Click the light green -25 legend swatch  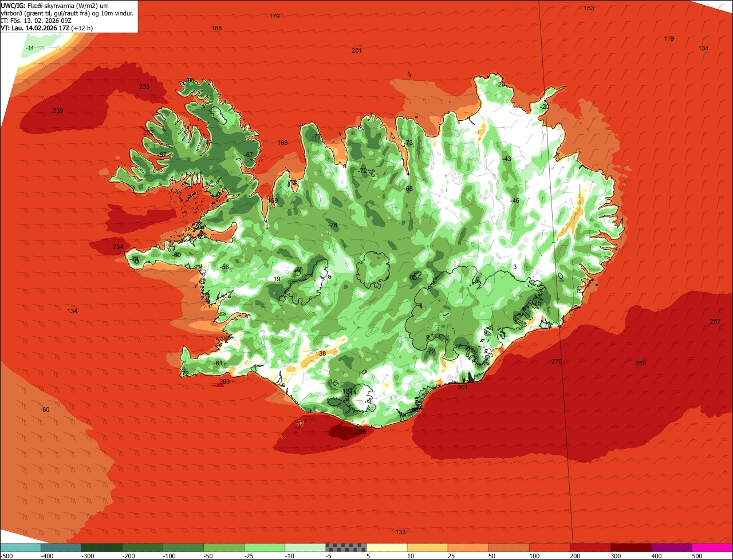(265, 547)
